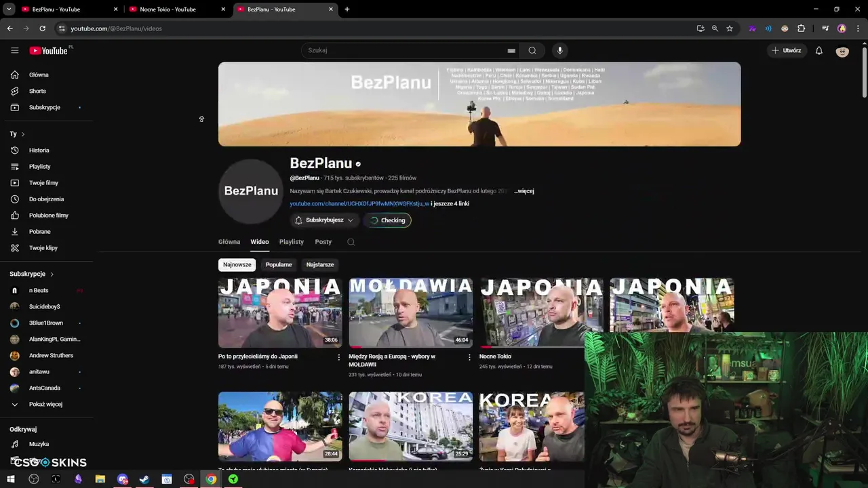Expand 'Pokaż więcej' subscriptions
This screenshot has height=488, width=868.
(45, 404)
